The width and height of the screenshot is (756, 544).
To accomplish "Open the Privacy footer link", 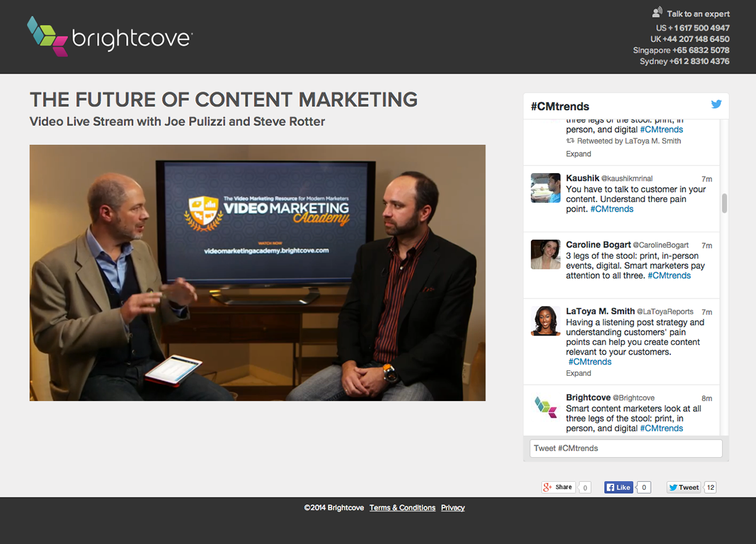I will point(453,507).
